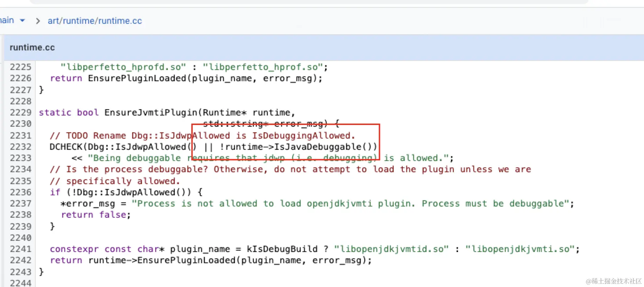This screenshot has height=287, width=644.
Task: Click the "libopenjdkjvmti.so" string
Action: (x=520, y=249)
